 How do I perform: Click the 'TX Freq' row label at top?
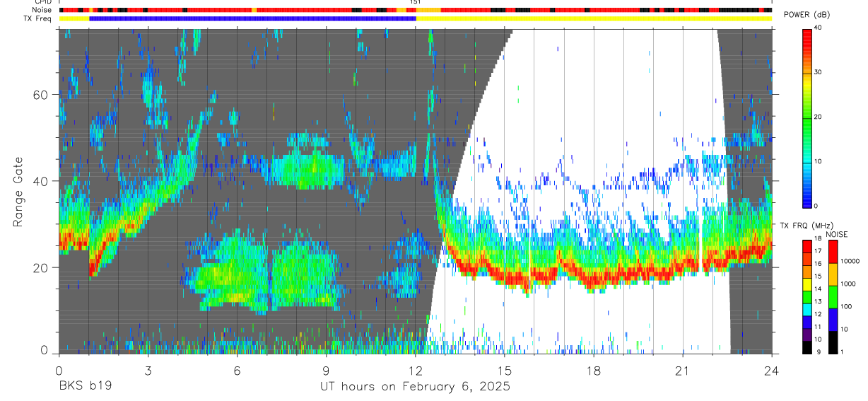tap(38, 18)
